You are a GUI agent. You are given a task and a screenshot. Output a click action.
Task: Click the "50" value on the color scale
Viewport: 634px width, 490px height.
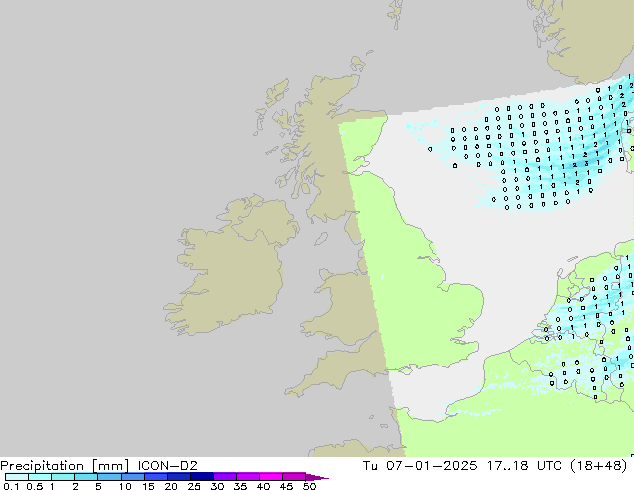[309, 486]
